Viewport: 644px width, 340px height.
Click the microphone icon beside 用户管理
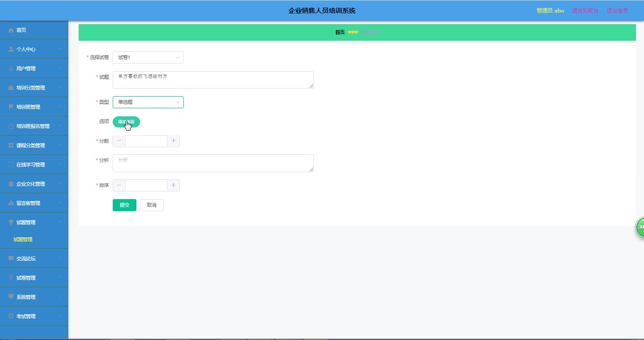[11, 68]
